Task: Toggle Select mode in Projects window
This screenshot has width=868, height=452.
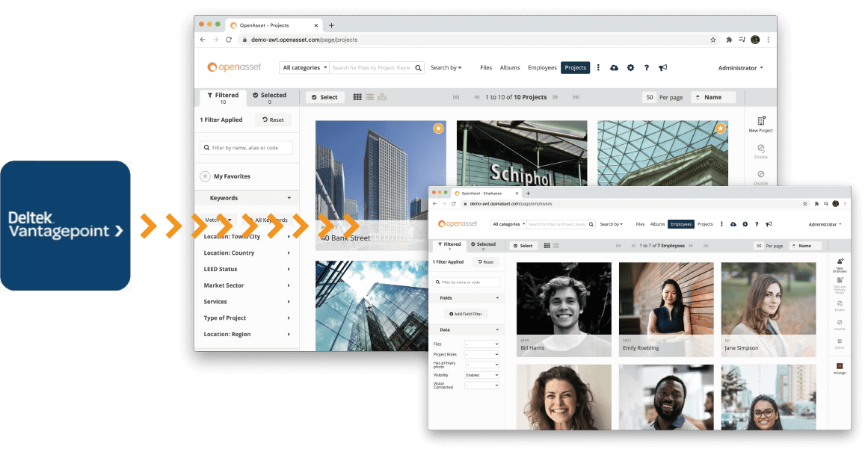Action: click(325, 97)
